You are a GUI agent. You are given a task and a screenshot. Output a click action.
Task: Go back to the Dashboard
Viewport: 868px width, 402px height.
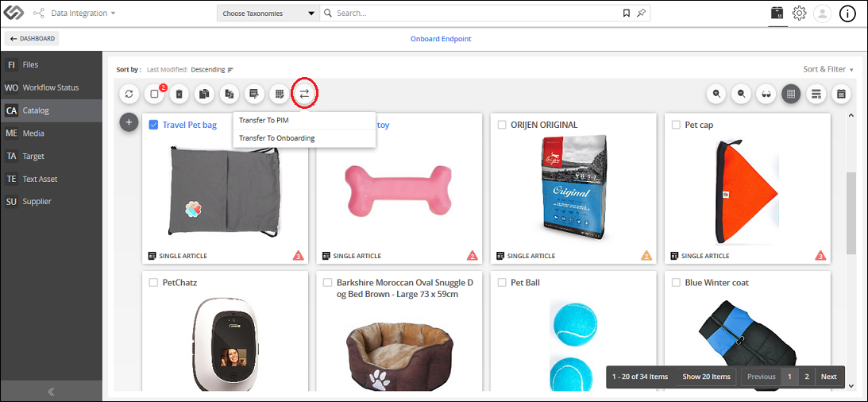32,39
